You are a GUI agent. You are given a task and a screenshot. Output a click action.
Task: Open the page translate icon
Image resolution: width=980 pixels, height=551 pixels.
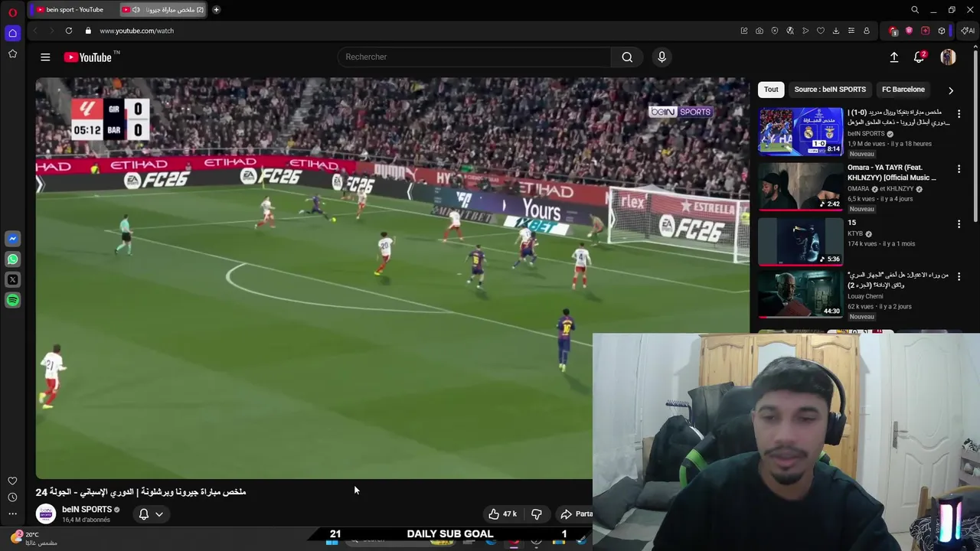pos(789,31)
